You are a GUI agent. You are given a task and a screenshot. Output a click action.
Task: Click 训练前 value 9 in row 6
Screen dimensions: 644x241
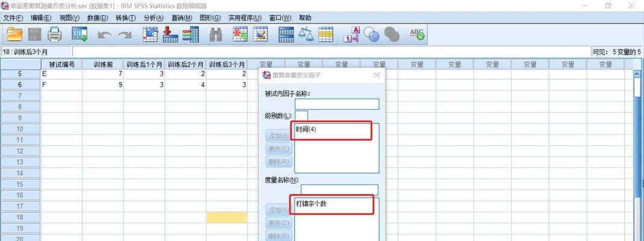point(103,85)
